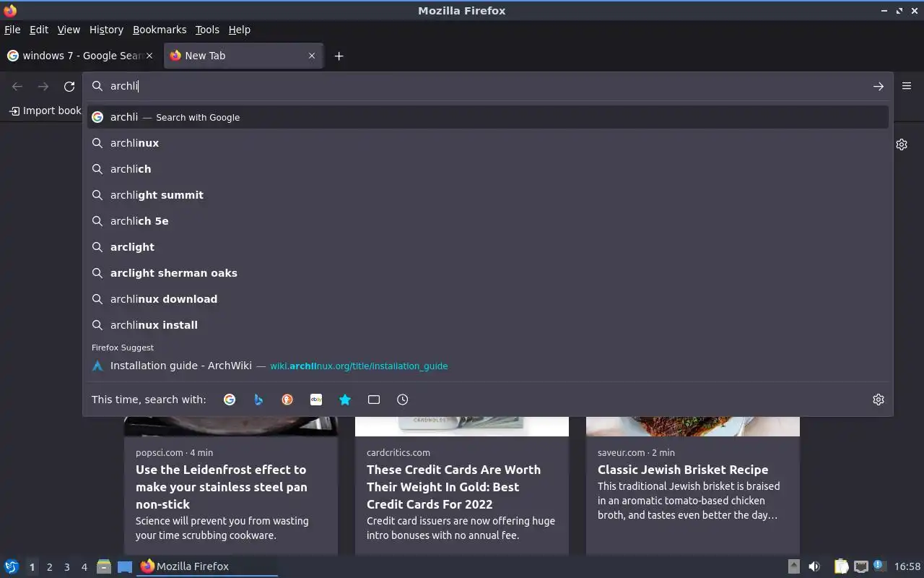Open the volume control tray icon

(x=814, y=566)
